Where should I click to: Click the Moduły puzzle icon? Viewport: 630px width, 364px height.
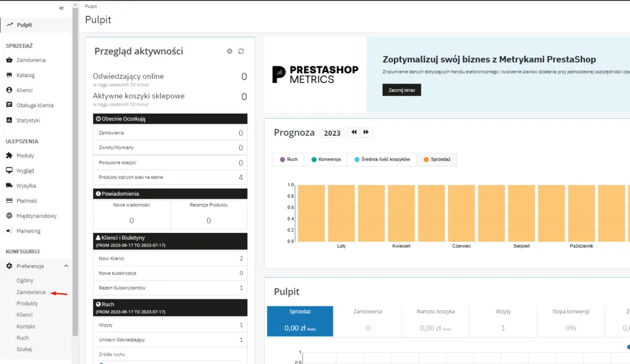point(9,156)
